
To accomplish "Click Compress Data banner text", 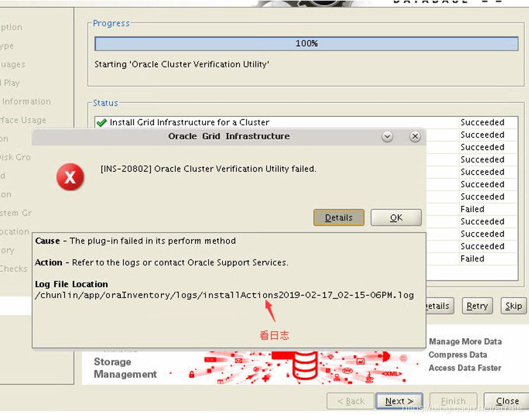I will coord(458,355).
